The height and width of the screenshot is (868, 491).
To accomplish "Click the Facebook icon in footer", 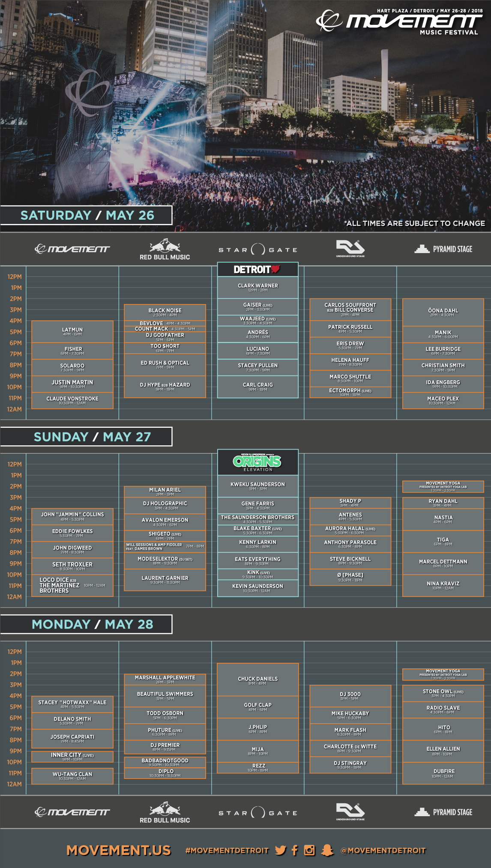I will 295,850.
